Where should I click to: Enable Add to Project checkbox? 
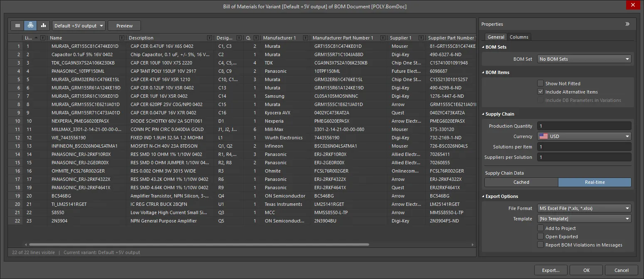click(540, 228)
